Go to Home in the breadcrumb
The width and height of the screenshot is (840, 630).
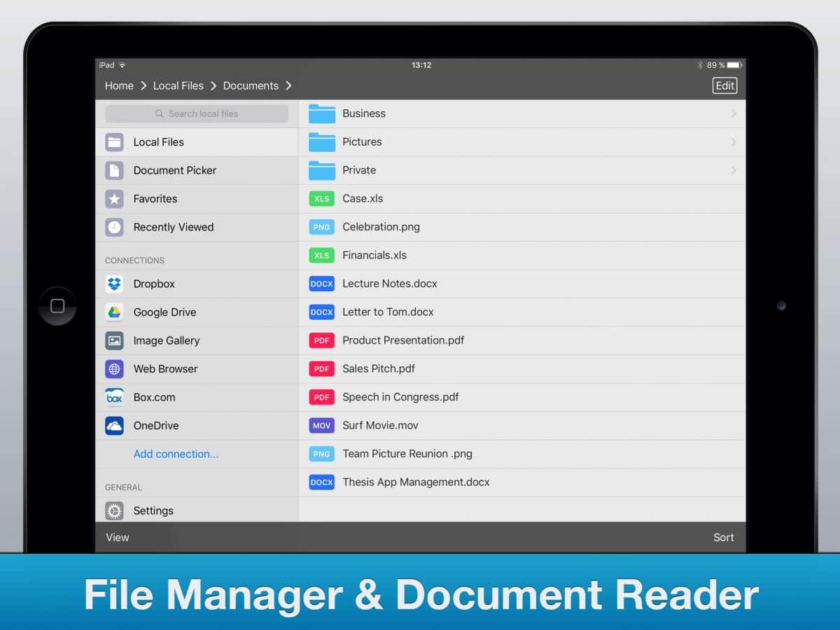tap(119, 85)
